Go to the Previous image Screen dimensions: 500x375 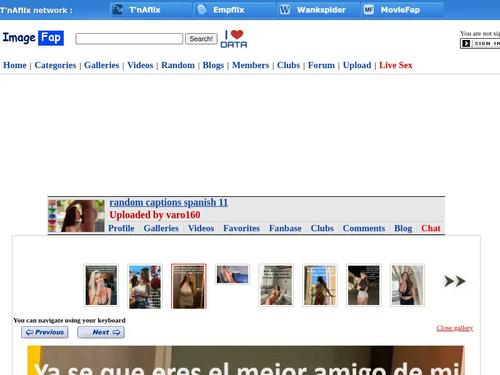point(45,332)
